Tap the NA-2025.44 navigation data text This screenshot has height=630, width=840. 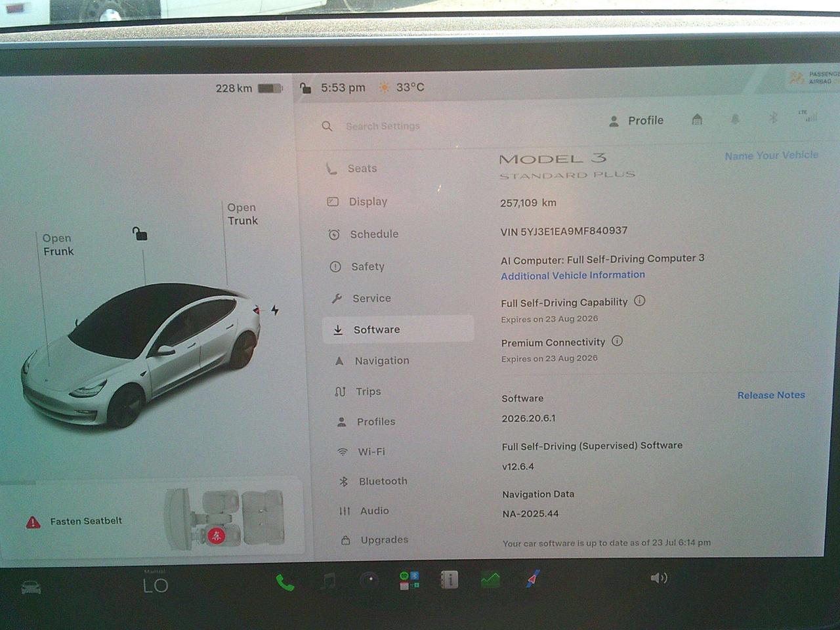(530, 514)
